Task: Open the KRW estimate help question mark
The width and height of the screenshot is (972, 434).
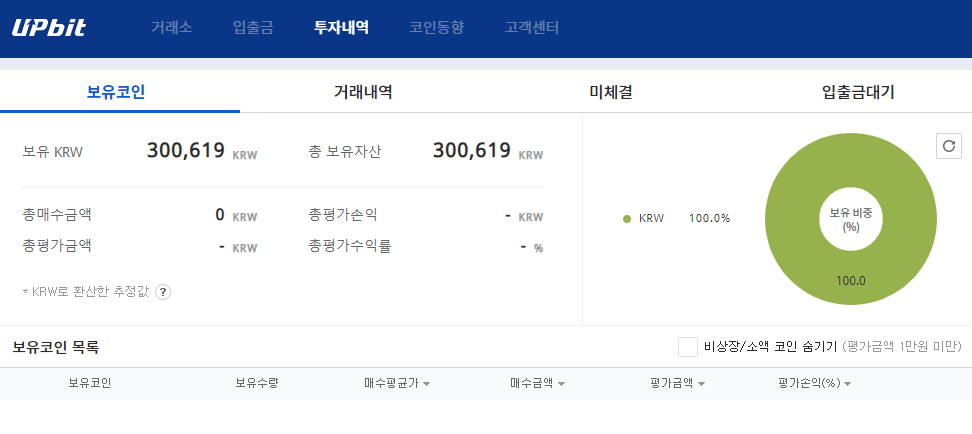Action: tap(162, 292)
